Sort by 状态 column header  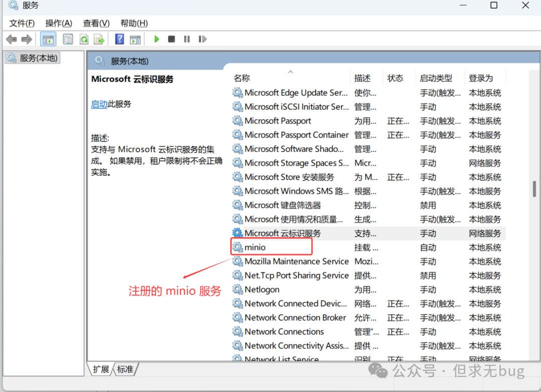coord(395,78)
